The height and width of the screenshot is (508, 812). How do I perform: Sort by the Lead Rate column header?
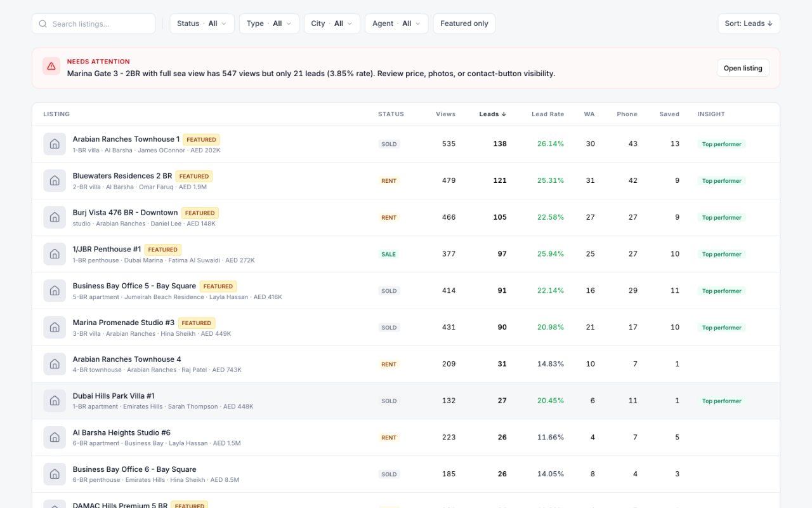[x=547, y=114]
